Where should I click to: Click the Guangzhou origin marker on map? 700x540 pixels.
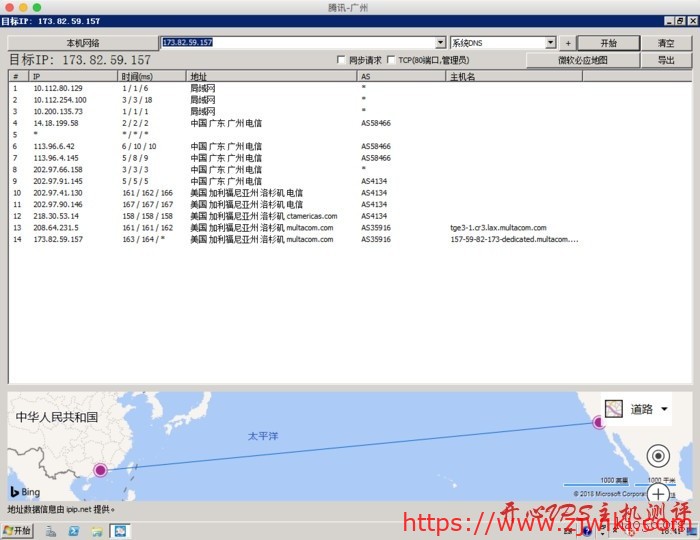(x=100, y=470)
